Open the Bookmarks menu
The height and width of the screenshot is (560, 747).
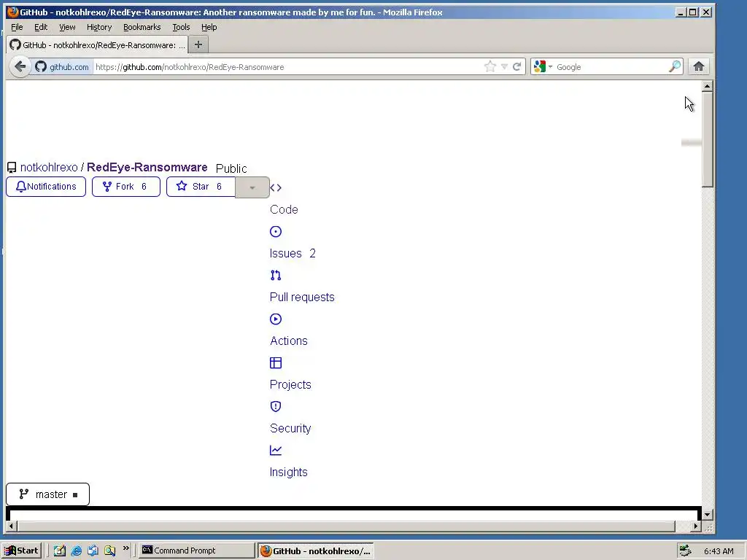point(142,27)
